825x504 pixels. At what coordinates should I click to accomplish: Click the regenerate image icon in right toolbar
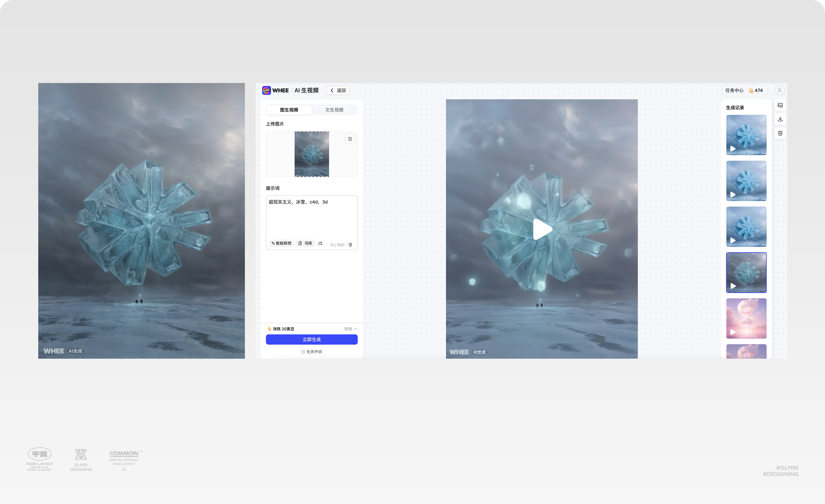coord(780,105)
